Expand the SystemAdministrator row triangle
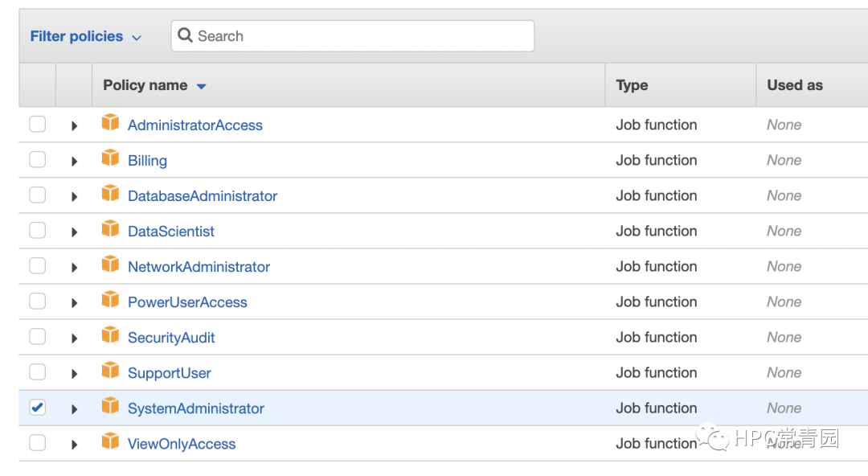This screenshot has height=476, width=868. [x=74, y=409]
